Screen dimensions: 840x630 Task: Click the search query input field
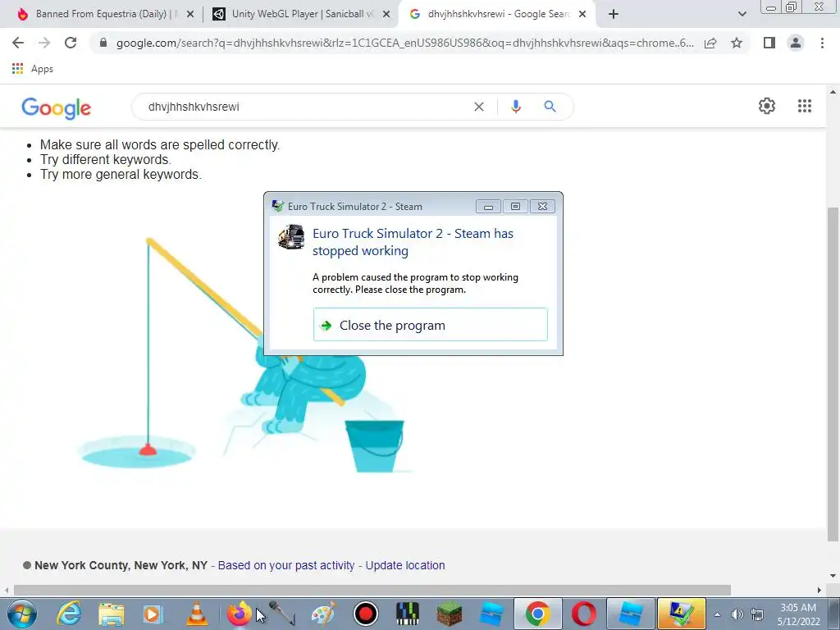pyautogui.click(x=305, y=107)
